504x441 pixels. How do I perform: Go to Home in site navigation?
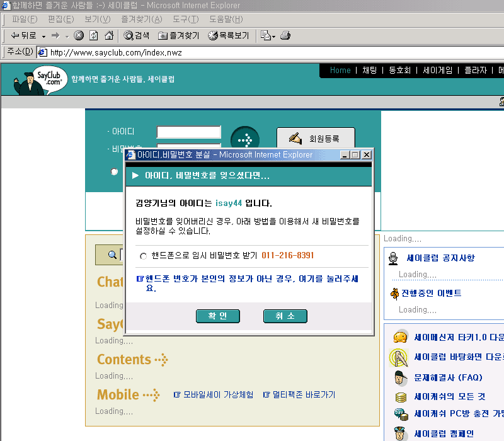340,70
